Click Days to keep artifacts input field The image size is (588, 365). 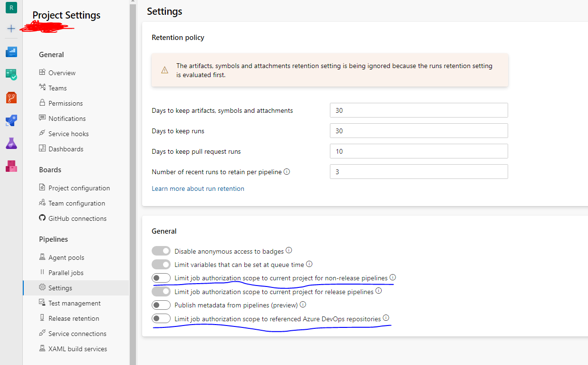tap(419, 110)
